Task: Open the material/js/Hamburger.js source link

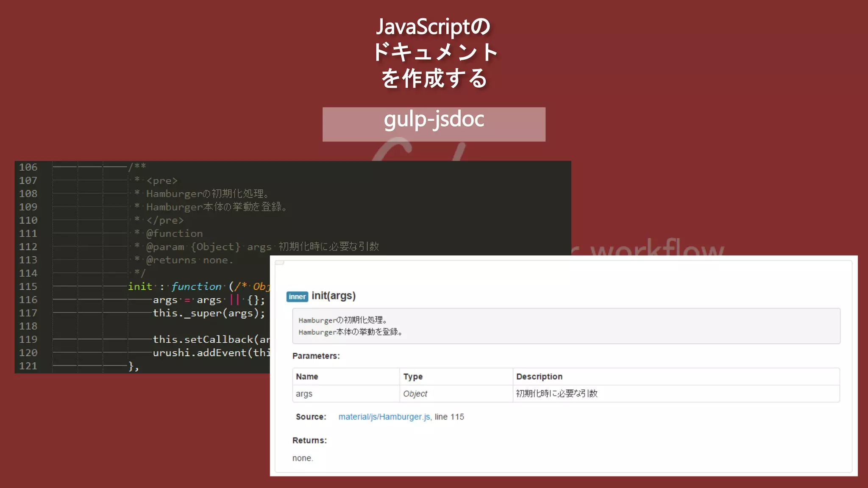Action: pos(384,417)
